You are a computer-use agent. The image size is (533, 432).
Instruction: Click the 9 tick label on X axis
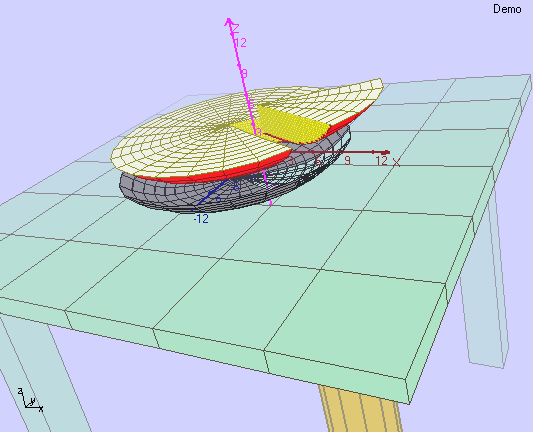click(347, 160)
